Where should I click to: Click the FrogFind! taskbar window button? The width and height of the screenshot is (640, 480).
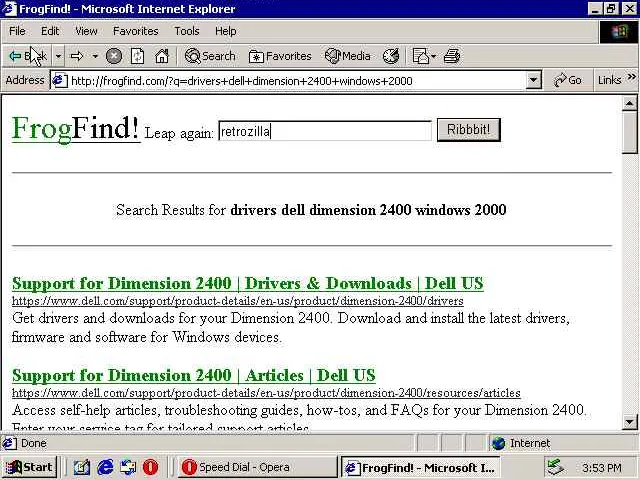420,467
